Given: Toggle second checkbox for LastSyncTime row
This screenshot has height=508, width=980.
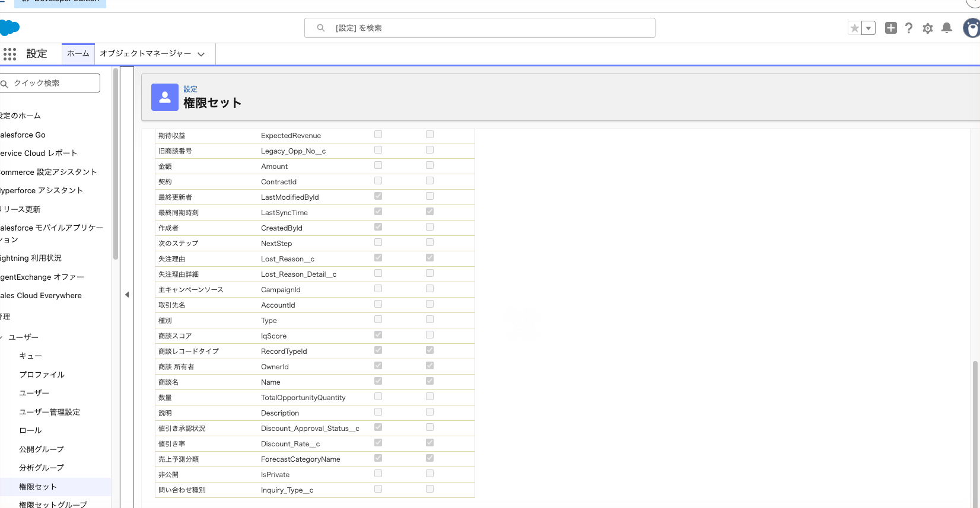Looking at the screenshot, I should pyautogui.click(x=429, y=212).
